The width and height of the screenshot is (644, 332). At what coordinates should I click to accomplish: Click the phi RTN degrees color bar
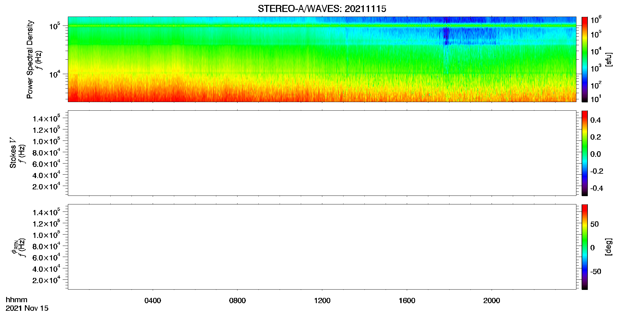[x=584, y=247]
